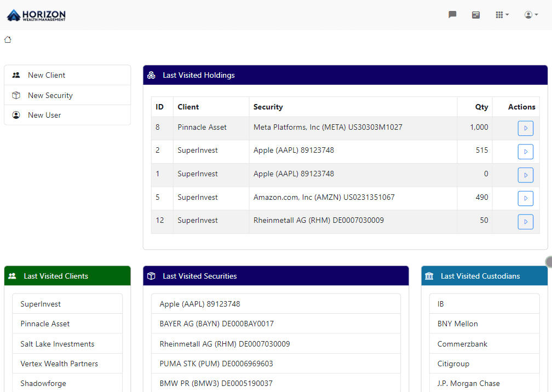The height and width of the screenshot is (392, 552).
Task: Click the Last Visited Holdings panel title
Action: click(199, 76)
